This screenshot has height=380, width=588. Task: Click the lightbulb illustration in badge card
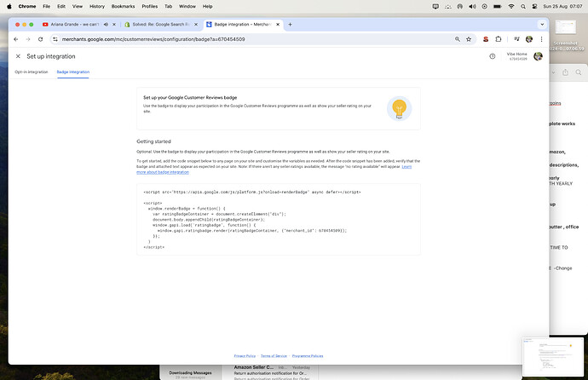tap(399, 109)
